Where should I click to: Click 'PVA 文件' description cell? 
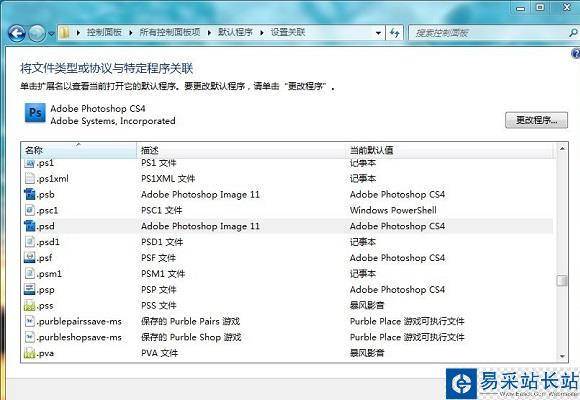pos(159,353)
